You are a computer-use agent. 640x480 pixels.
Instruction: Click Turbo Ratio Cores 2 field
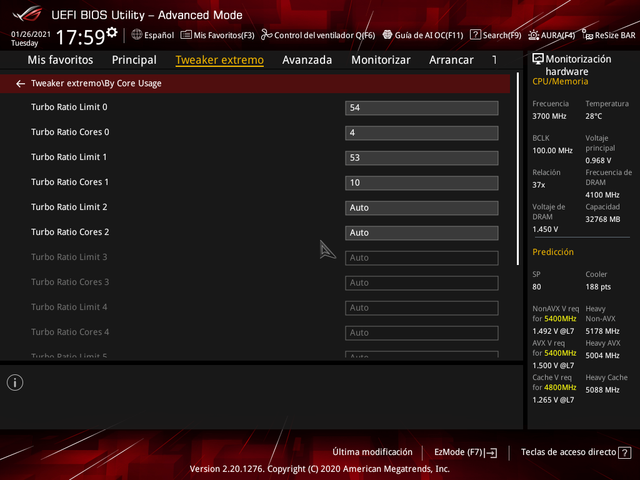pos(422,233)
